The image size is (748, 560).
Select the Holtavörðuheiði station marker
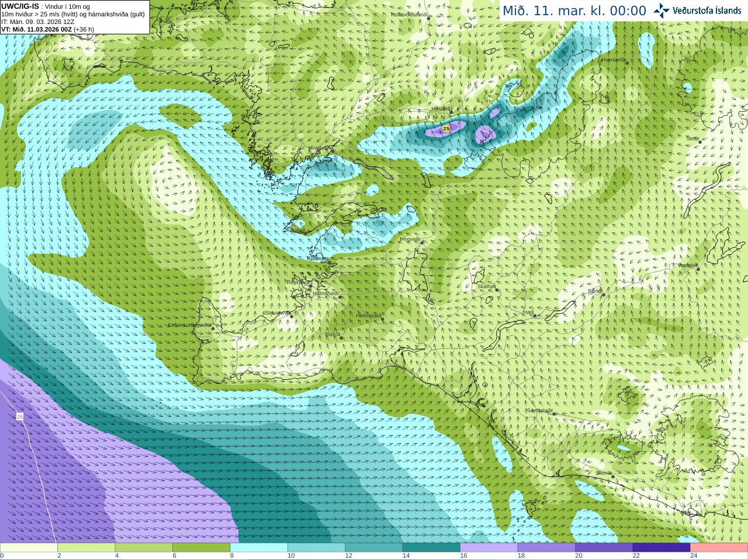[428, 18]
